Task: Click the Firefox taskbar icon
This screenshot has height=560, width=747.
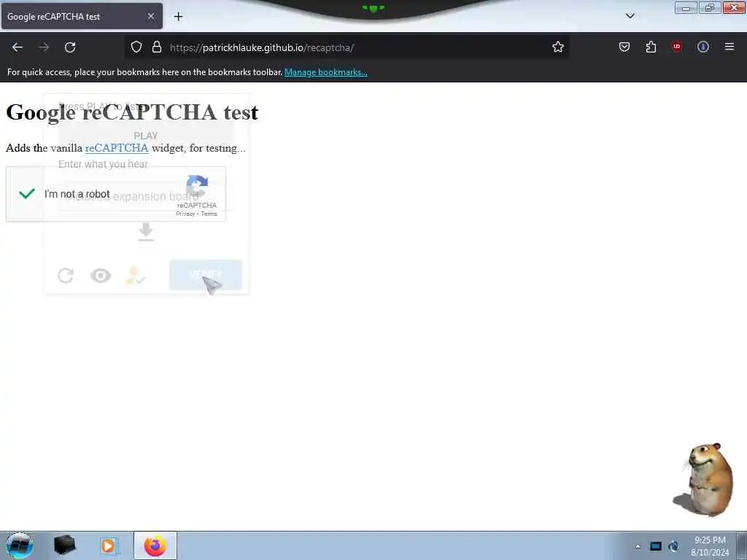Action: click(155, 545)
